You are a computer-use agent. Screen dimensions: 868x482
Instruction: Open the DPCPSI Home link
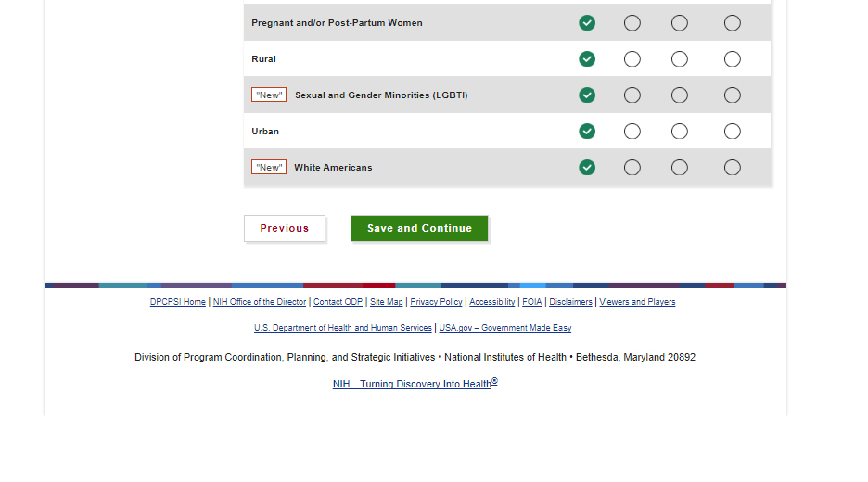tap(178, 302)
